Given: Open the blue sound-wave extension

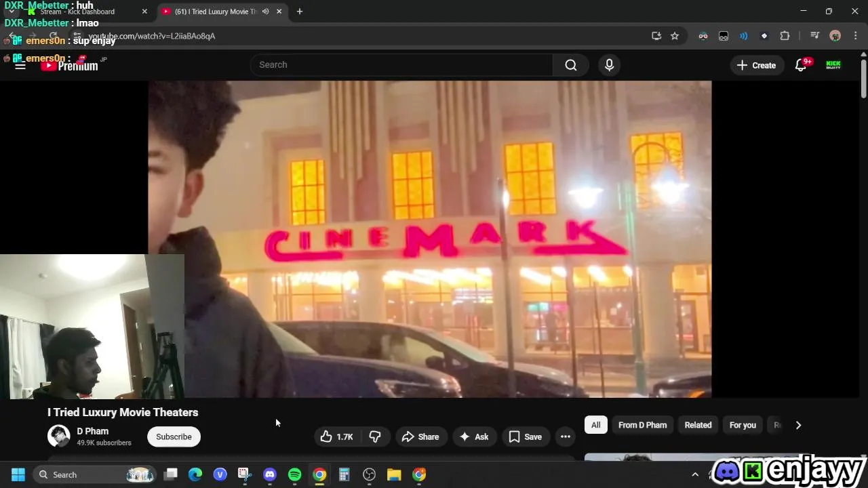Looking at the screenshot, I should (744, 36).
